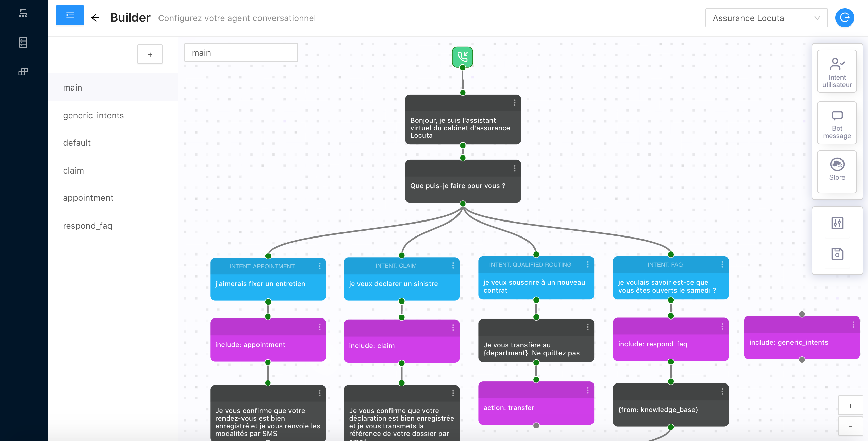Open the settings sliders icon
Viewport: 868px width, 441px height.
(x=837, y=223)
